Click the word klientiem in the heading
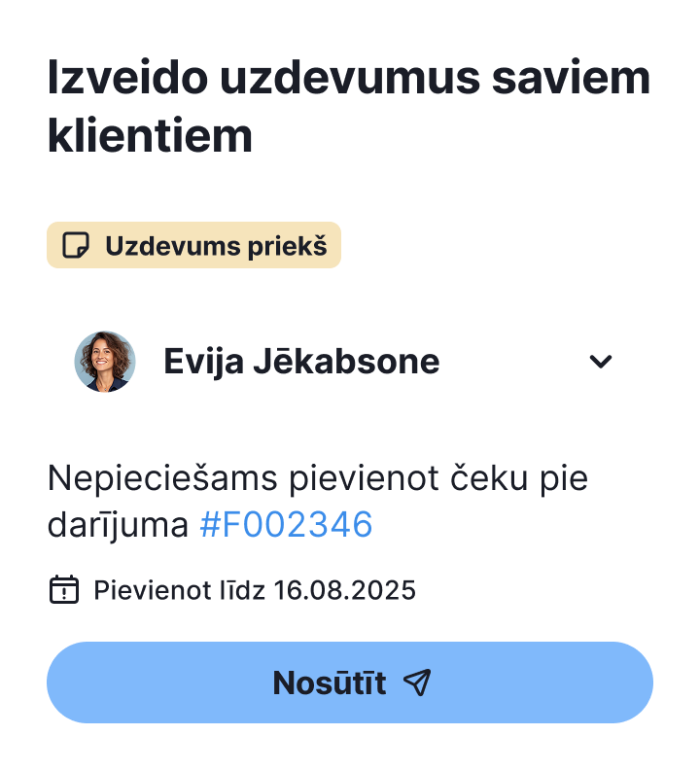700x770 pixels. click(x=150, y=135)
